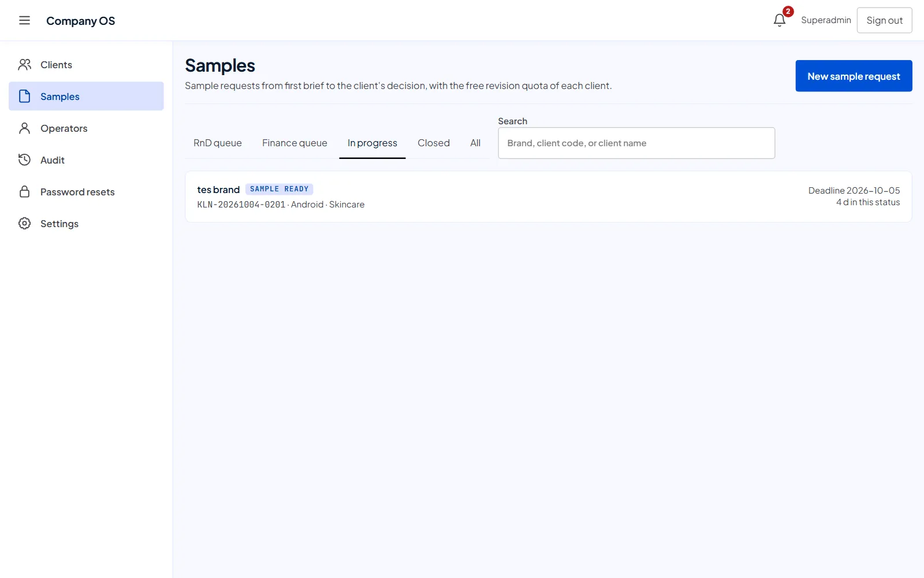Image resolution: width=924 pixels, height=578 pixels.
Task: Click the Password resets lock icon
Action: (24, 191)
